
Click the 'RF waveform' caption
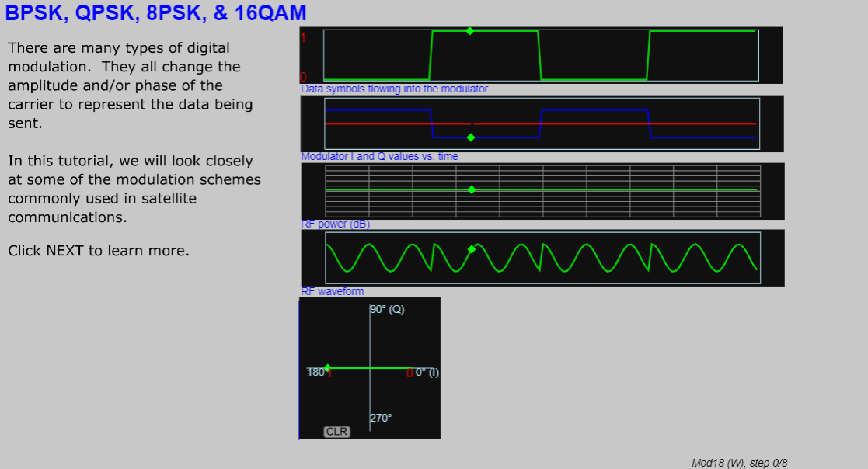[x=332, y=292]
